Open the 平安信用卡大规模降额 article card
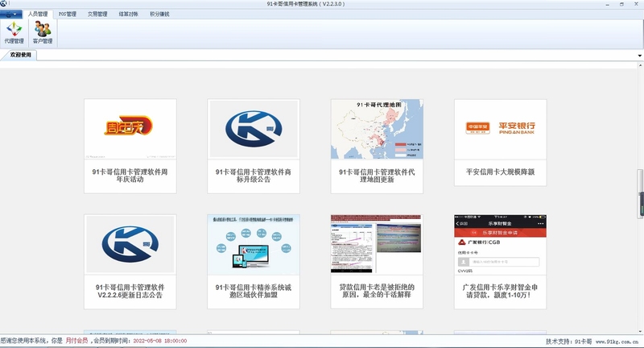Image resolution: width=644 pixels, height=348 pixels. 500,142
